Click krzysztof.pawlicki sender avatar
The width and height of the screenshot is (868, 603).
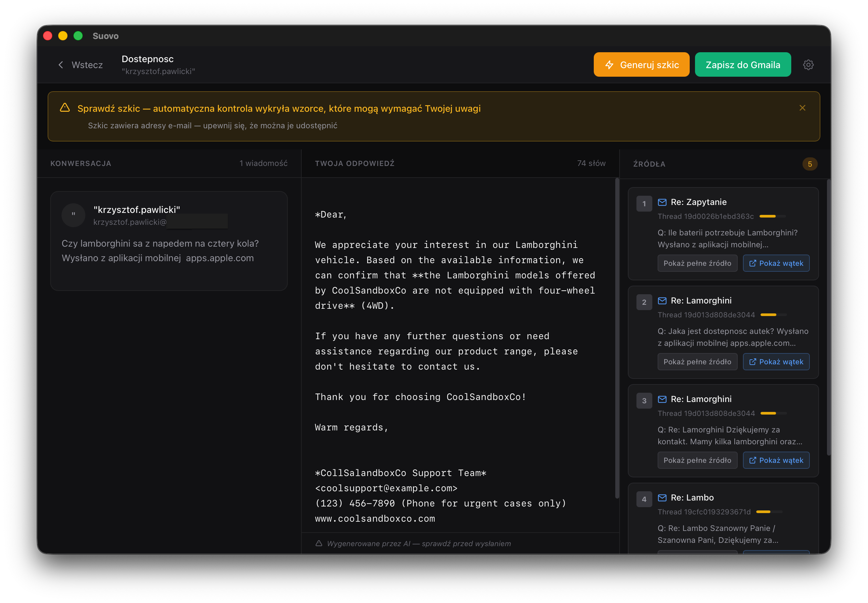73,215
